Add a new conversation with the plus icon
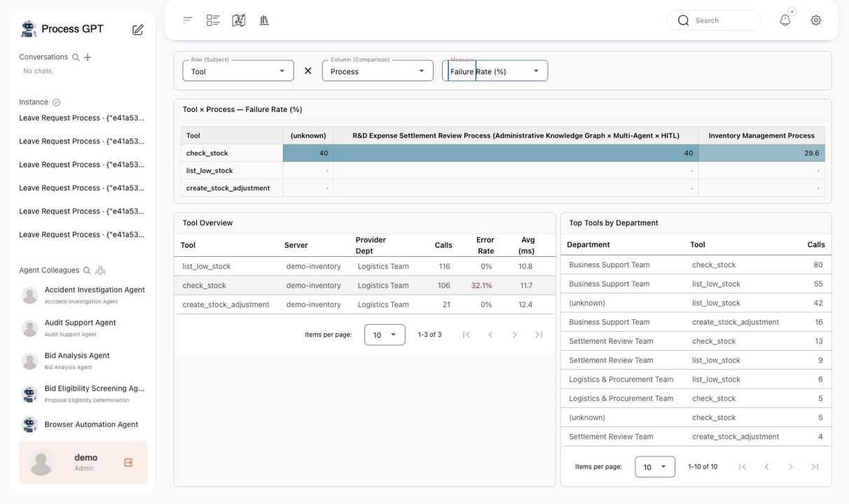Screen dimensions: 849x504 pyautogui.click(x=88, y=57)
